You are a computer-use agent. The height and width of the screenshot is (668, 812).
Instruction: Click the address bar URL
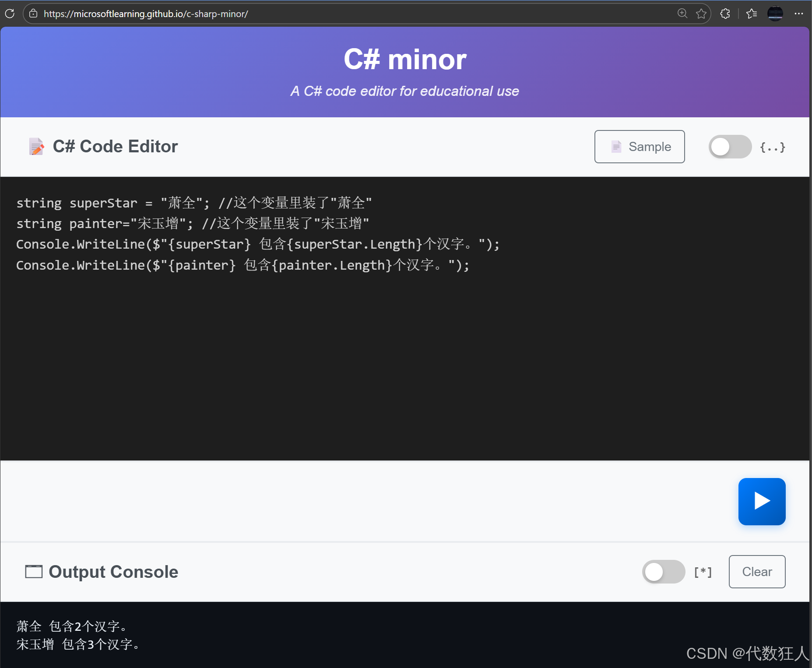[x=145, y=14]
